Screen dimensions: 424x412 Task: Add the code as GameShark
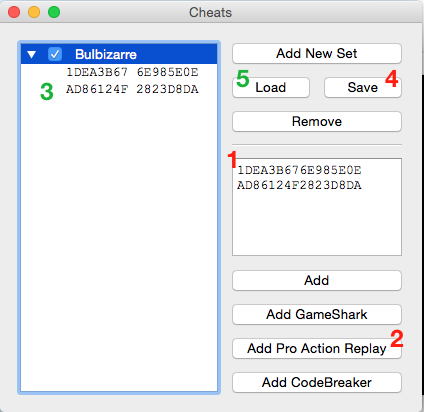(317, 314)
